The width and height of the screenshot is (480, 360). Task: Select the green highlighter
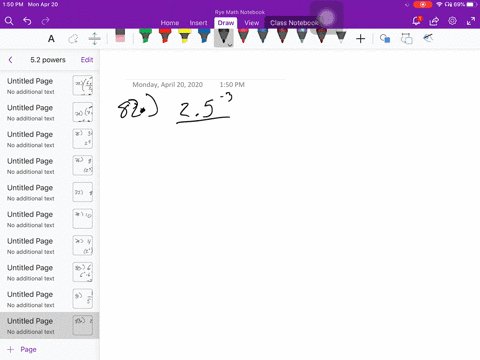[145, 36]
